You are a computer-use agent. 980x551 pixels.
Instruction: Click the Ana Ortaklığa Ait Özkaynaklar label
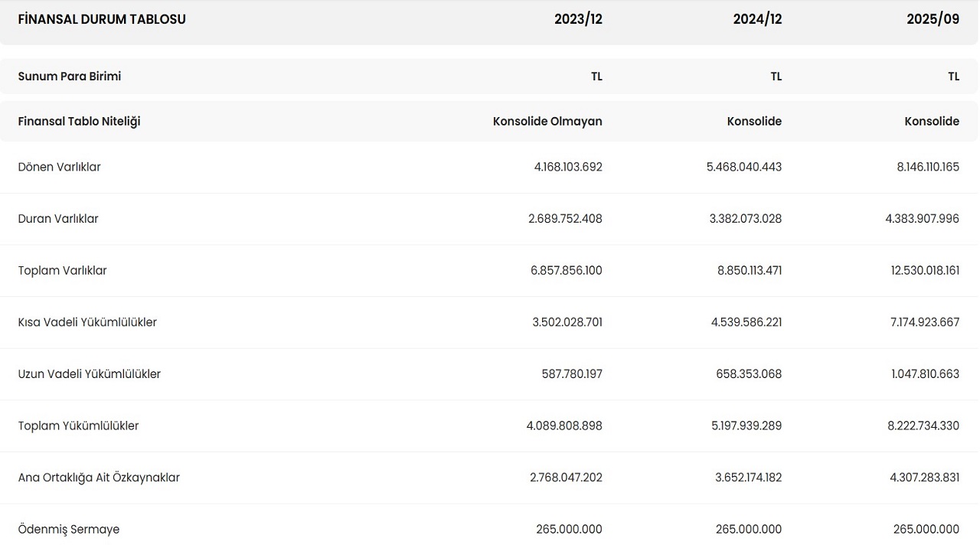tap(99, 478)
